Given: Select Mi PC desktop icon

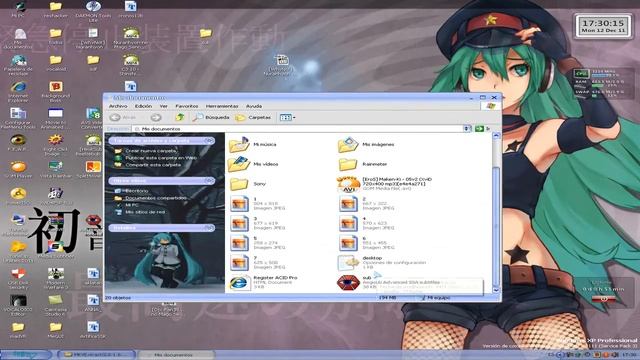Looking at the screenshot, I should (x=18, y=10).
